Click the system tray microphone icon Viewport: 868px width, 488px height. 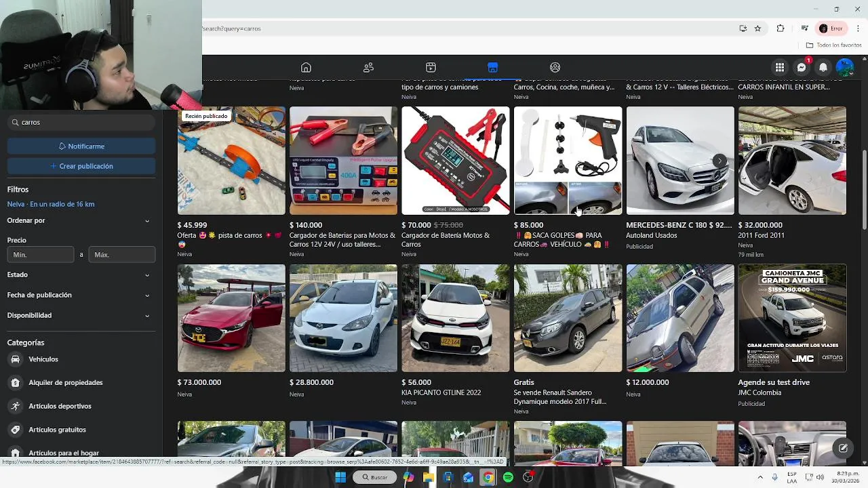pyautogui.click(x=774, y=477)
